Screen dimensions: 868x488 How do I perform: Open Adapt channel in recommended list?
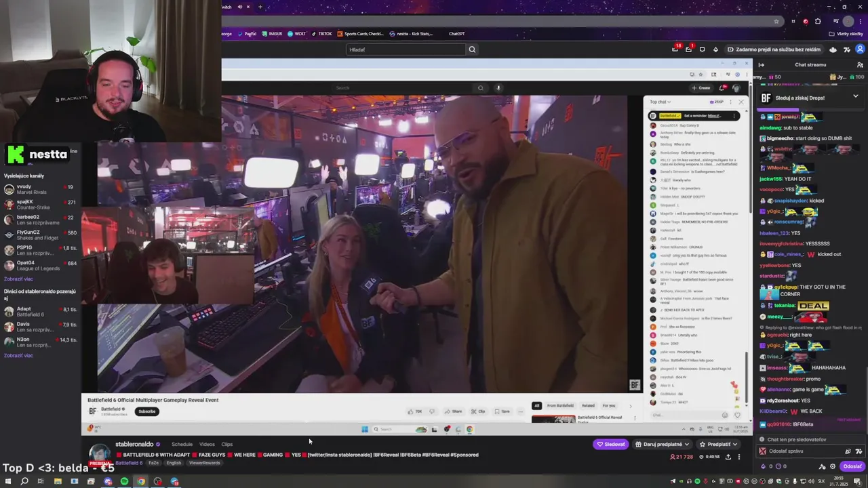41,312
